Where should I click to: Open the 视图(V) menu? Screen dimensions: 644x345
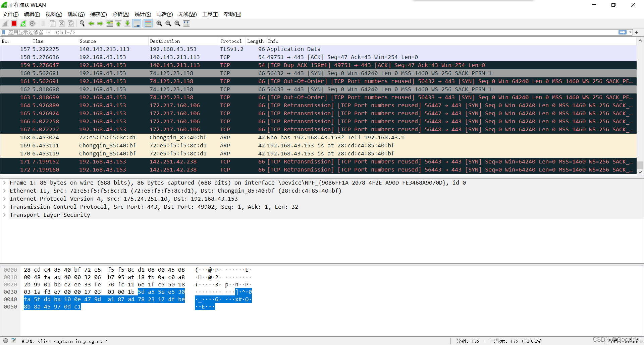coord(54,14)
